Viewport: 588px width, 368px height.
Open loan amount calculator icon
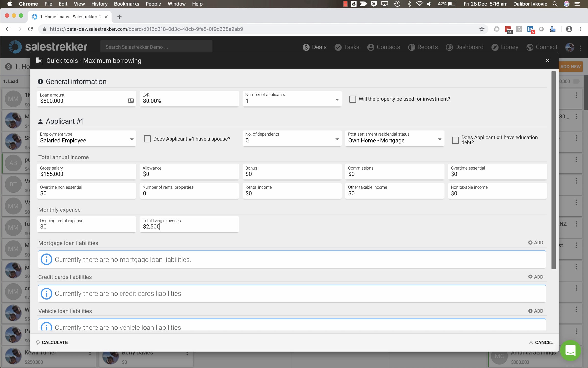pos(131,101)
